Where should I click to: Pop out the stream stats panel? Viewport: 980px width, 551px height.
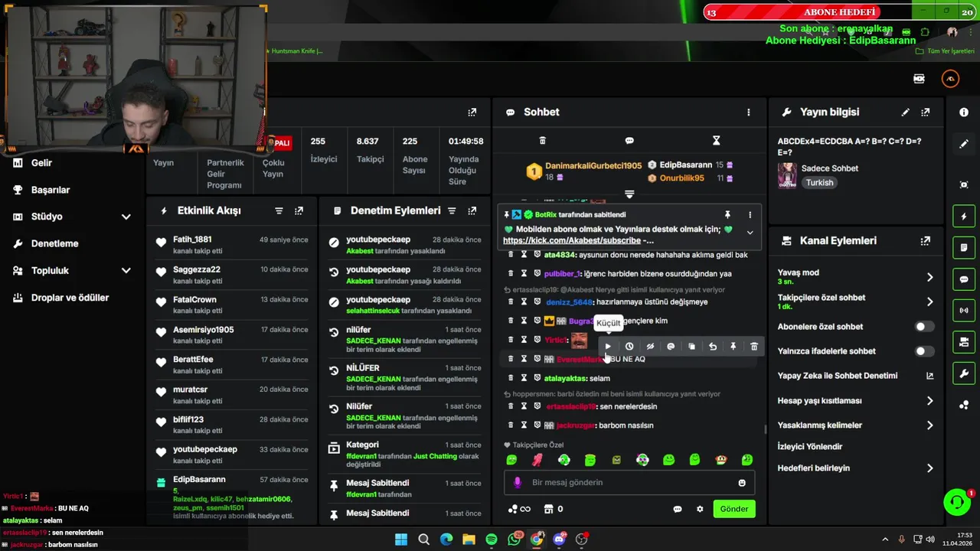pyautogui.click(x=472, y=112)
